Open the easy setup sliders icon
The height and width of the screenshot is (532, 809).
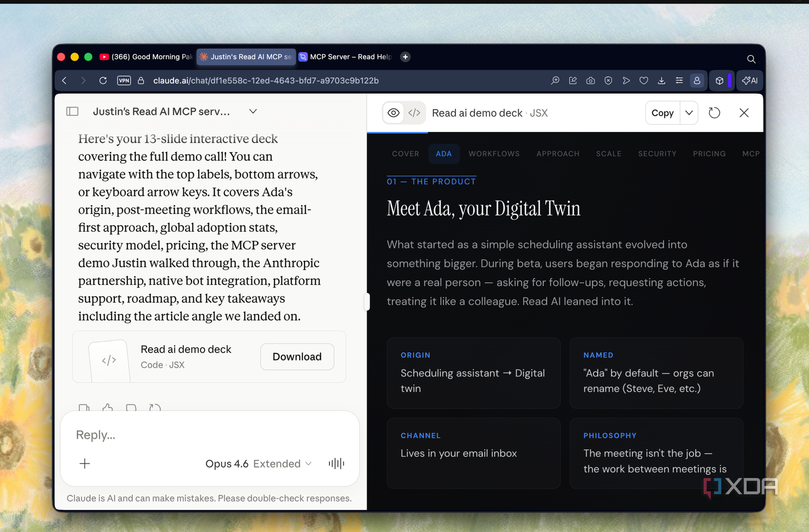(x=679, y=80)
